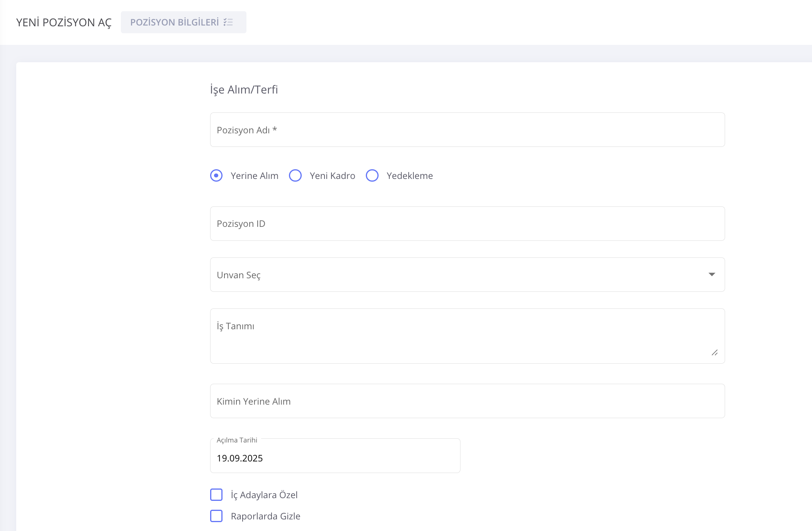The width and height of the screenshot is (812, 531).
Task: Choose the Yedekleme radio option
Action: [372, 175]
